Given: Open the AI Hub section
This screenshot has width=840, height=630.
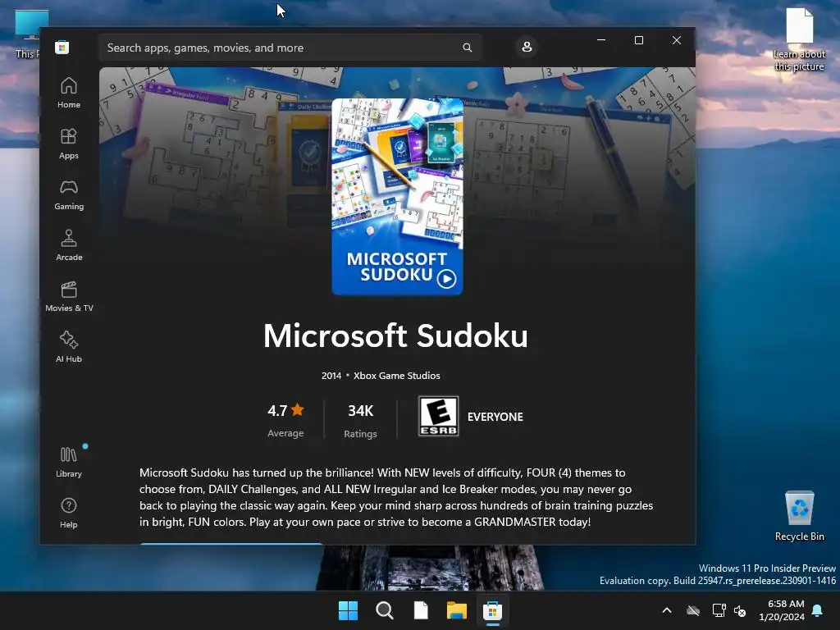Looking at the screenshot, I should tap(69, 348).
